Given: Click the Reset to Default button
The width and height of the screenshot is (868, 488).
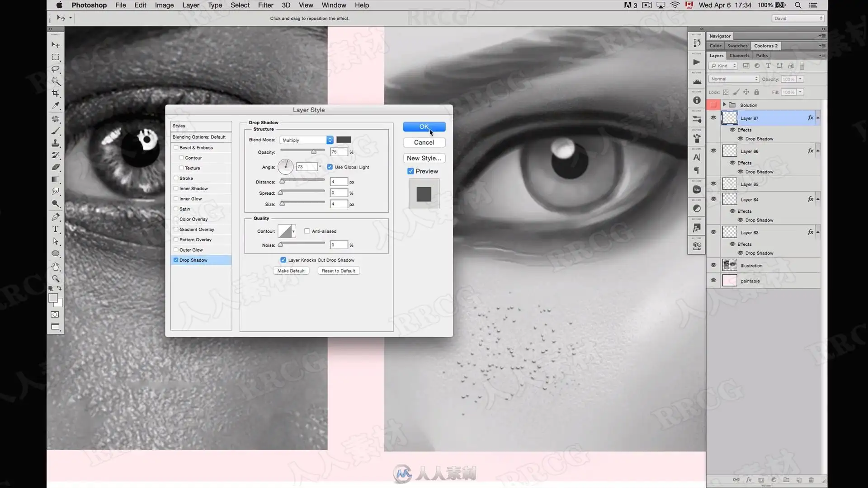Looking at the screenshot, I should tap(339, 271).
